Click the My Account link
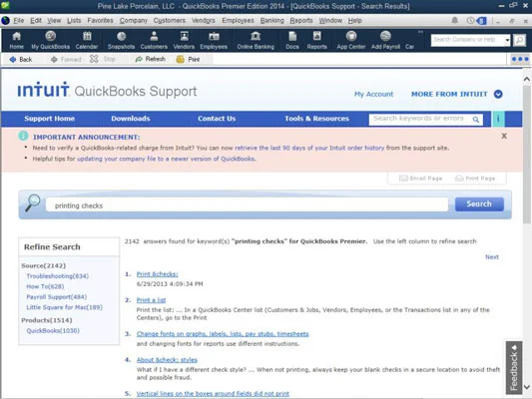Image resolution: width=532 pixels, height=399 pixels. coord(374,94)
